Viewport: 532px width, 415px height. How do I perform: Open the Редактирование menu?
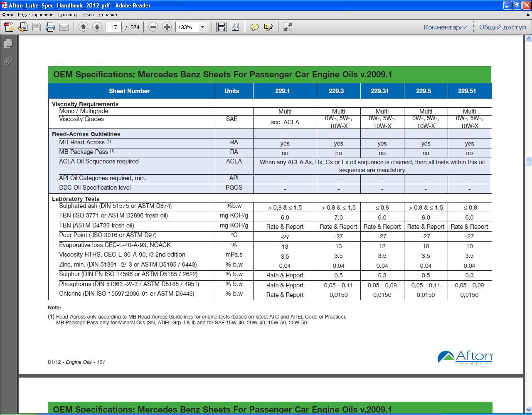tap(35, 15)
